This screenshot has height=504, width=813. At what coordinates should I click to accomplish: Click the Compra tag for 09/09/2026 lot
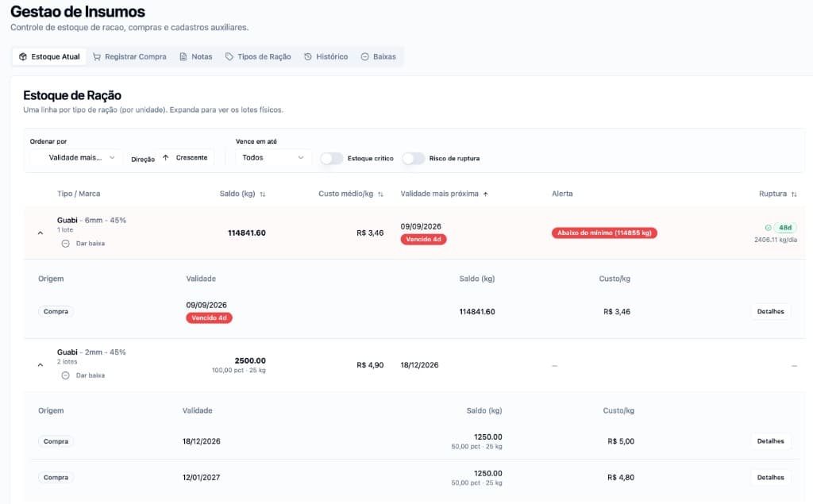56,312
